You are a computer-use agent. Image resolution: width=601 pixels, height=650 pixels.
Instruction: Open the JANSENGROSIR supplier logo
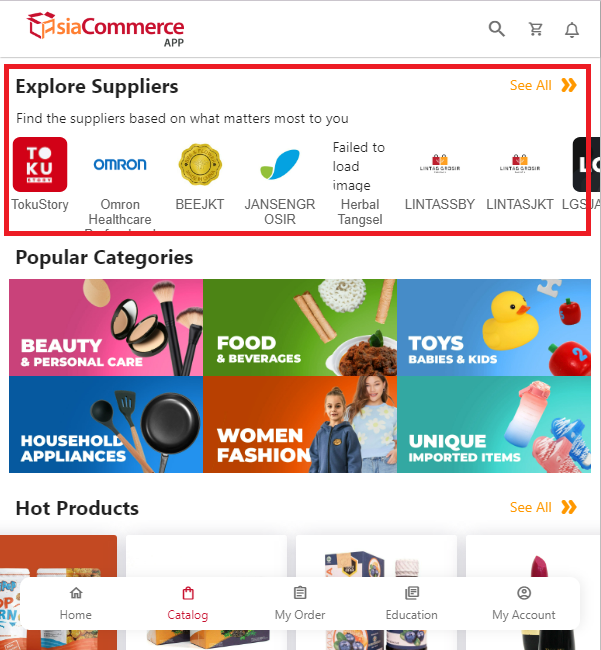tap(280, 165)
